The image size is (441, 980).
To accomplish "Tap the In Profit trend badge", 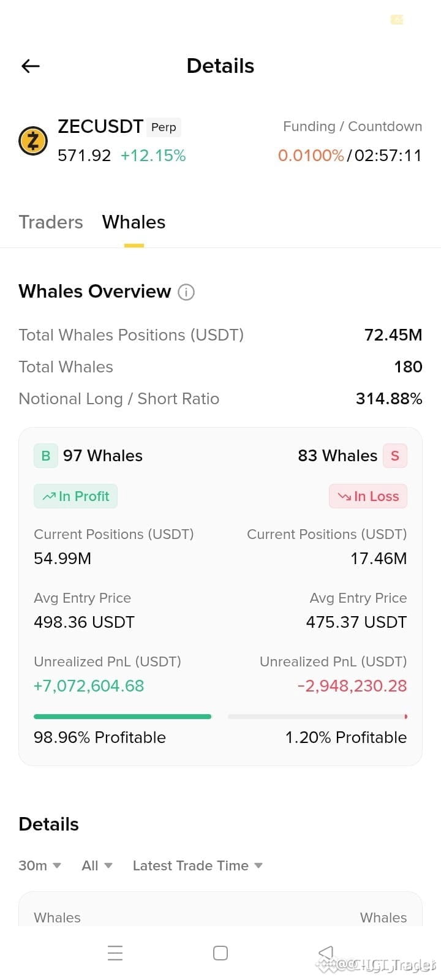I will click(x=75, y=496).
